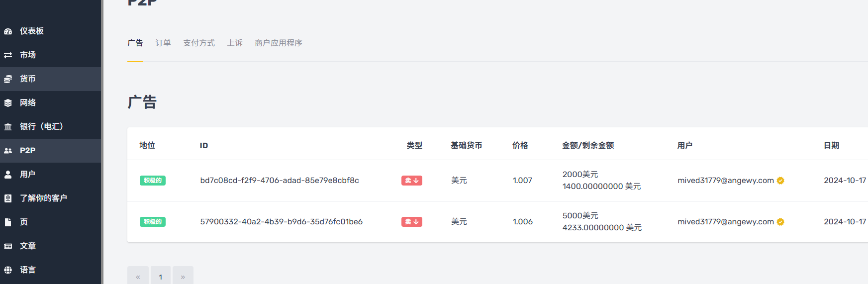Click ad ID bd7c08cd-f2f9-4706-adad-85e79e8cbf8c

point(280,181)
